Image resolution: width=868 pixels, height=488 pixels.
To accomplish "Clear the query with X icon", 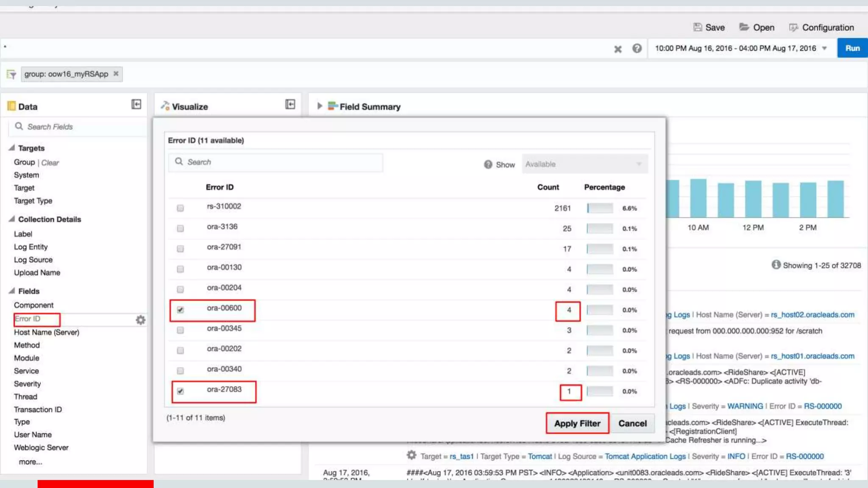I will click(x=618, y=49).
